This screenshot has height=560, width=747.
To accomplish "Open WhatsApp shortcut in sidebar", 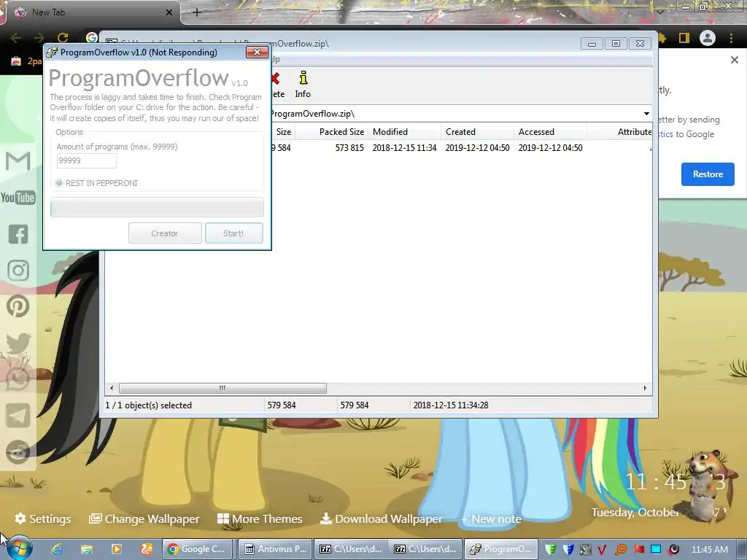I will coord(18,379).
